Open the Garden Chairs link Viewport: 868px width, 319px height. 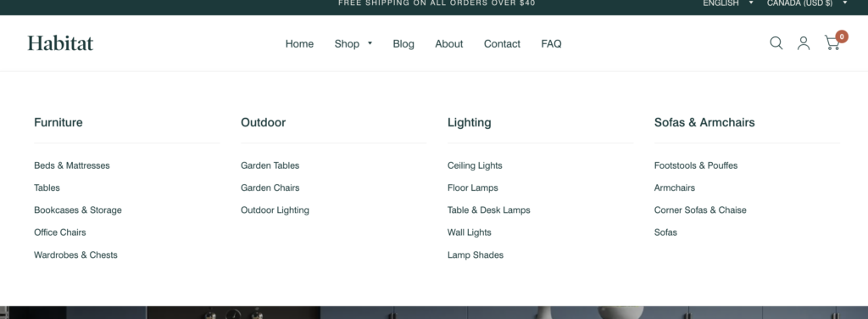tap(270, 187)
